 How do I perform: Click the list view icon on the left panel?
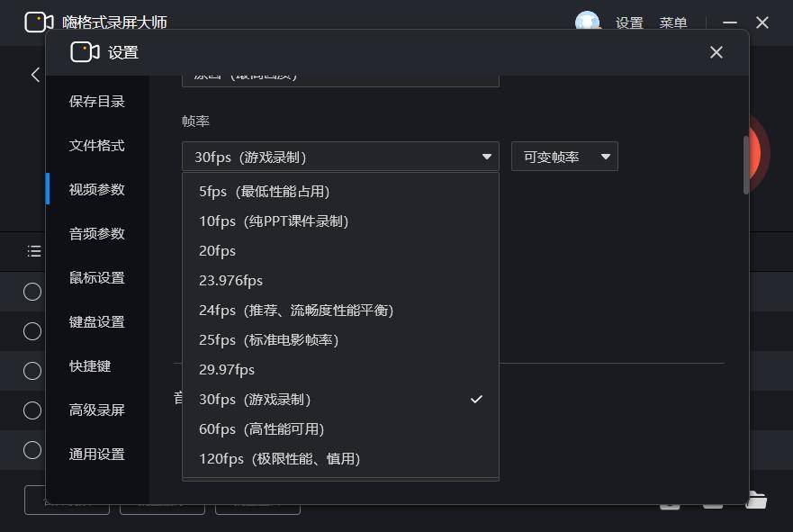(32, 251)
